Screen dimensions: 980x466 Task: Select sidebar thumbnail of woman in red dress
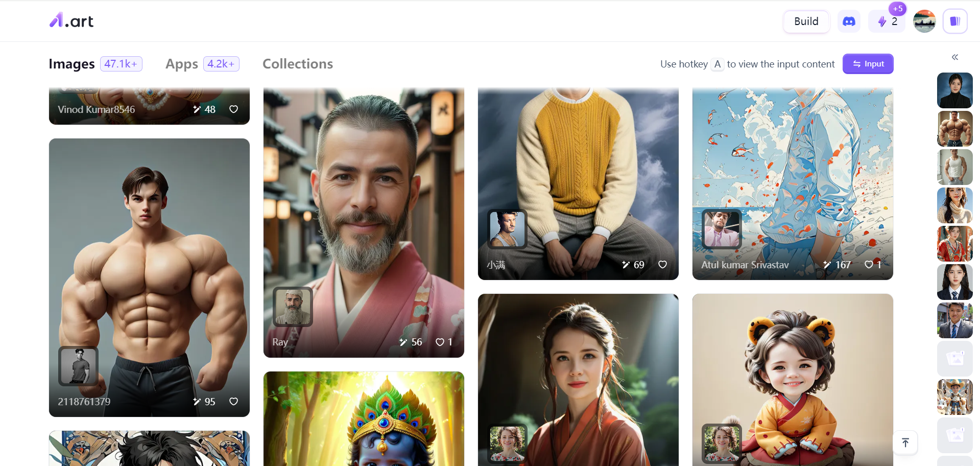[x=955, y=244]
